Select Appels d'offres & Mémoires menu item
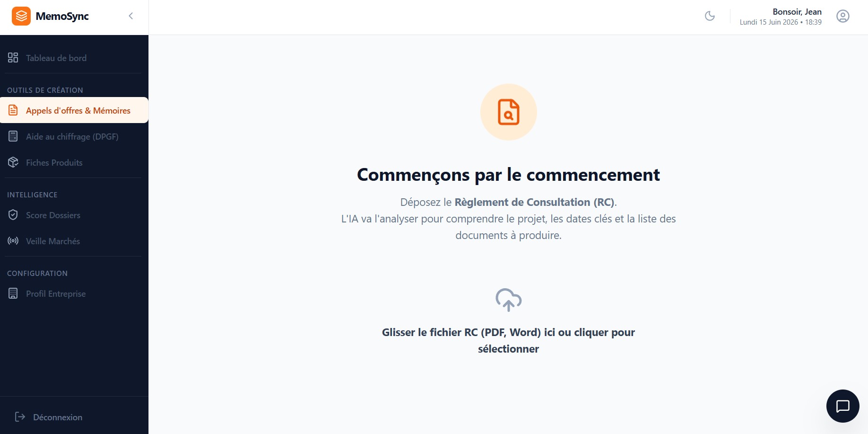Viewport: 868px width, 434px height. (x=74, y=110)
